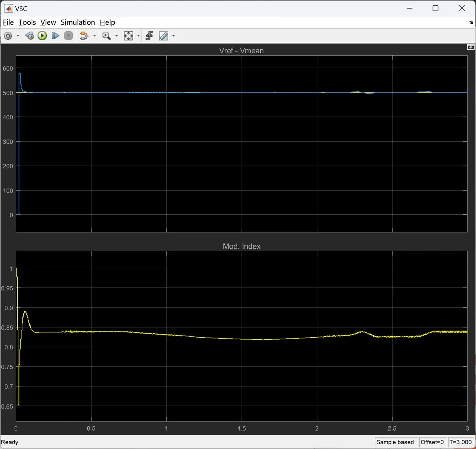Click the "T=3.000" simulation time field
The width and height of the screenshot is (476, 449).
pyautogui.click(x=461, y=442)
